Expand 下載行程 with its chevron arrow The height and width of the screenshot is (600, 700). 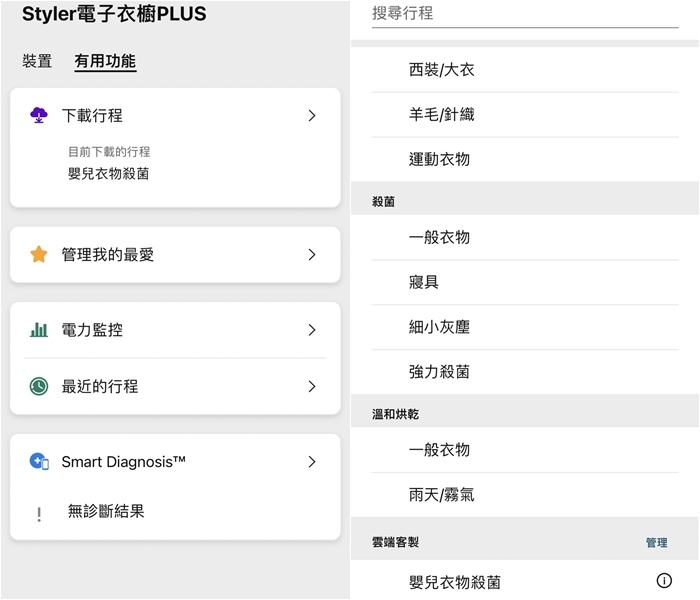tap(312, 116)
